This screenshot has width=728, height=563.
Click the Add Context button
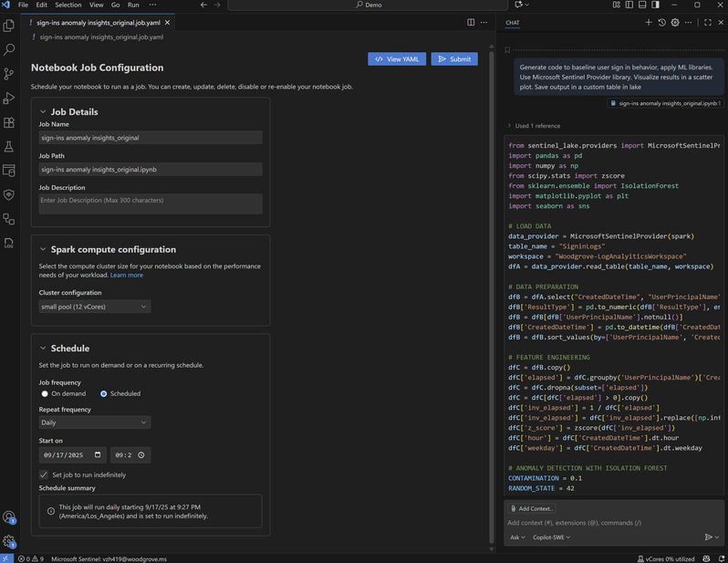532,508
